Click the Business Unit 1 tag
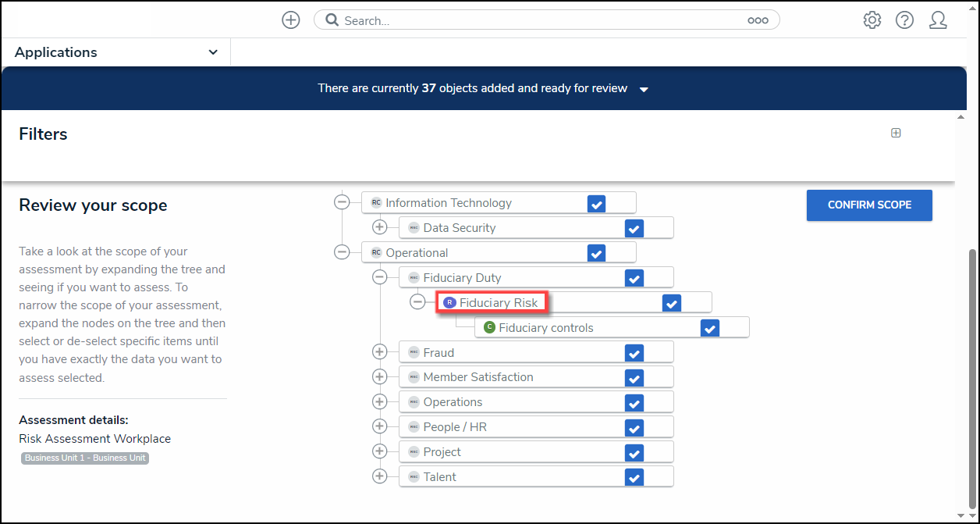 (x=85, y=458)
